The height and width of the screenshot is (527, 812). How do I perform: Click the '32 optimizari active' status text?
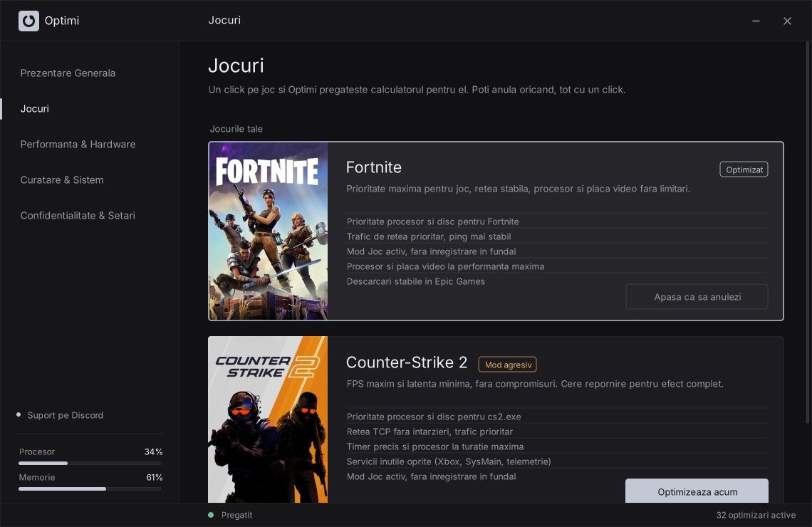(x=756, y=515)
